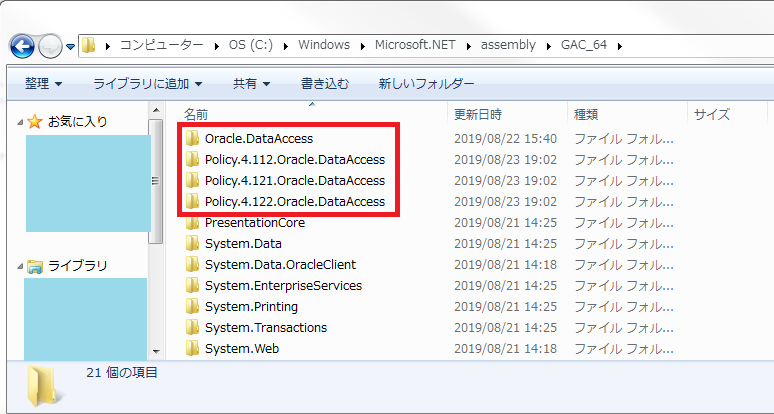Select the System.EnterpriseServices folder icon
The width and height of the screenshot is (774, 414).
[x=192, y=286]
